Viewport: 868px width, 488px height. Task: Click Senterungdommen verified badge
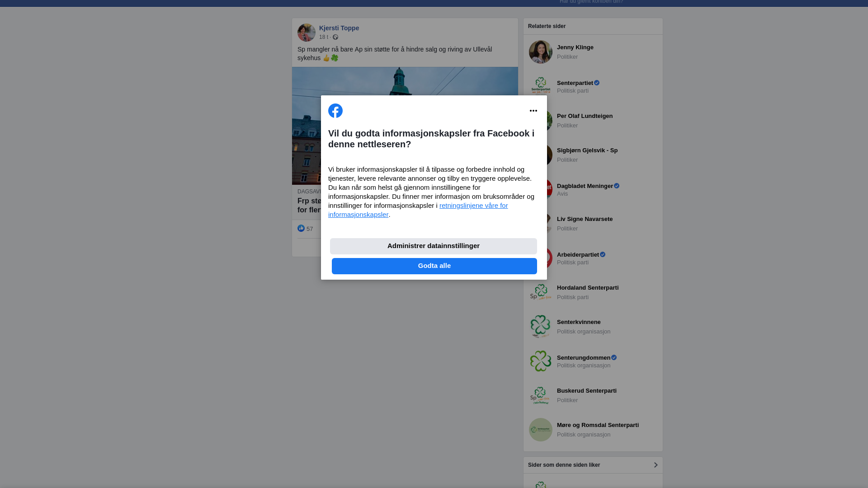(614, 357)
